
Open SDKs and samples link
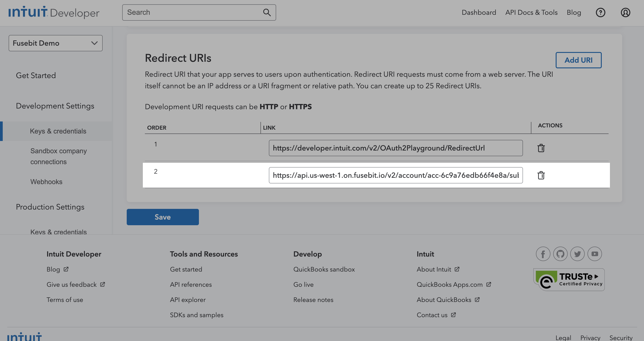pyautogui.click(x=197, y=315)
